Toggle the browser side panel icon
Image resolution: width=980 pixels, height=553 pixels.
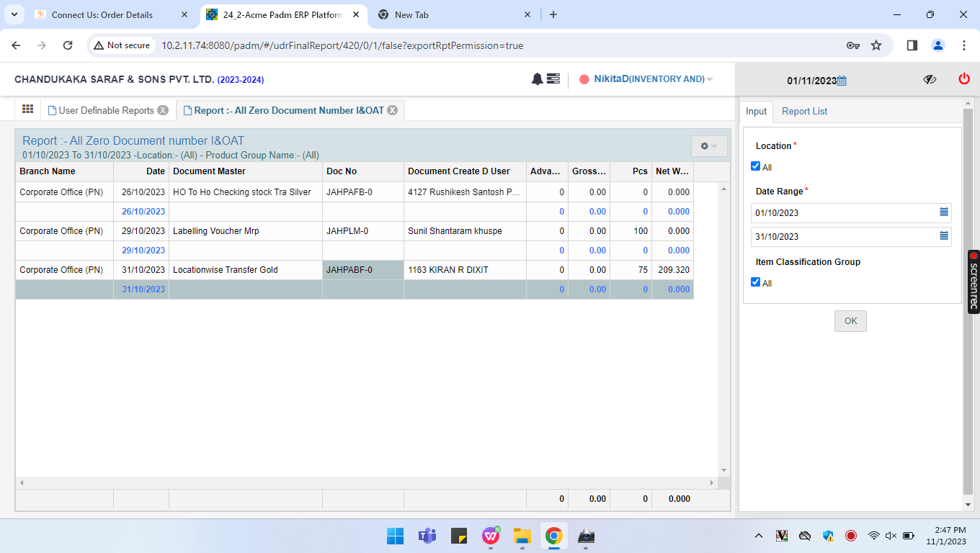click(912, 45)
